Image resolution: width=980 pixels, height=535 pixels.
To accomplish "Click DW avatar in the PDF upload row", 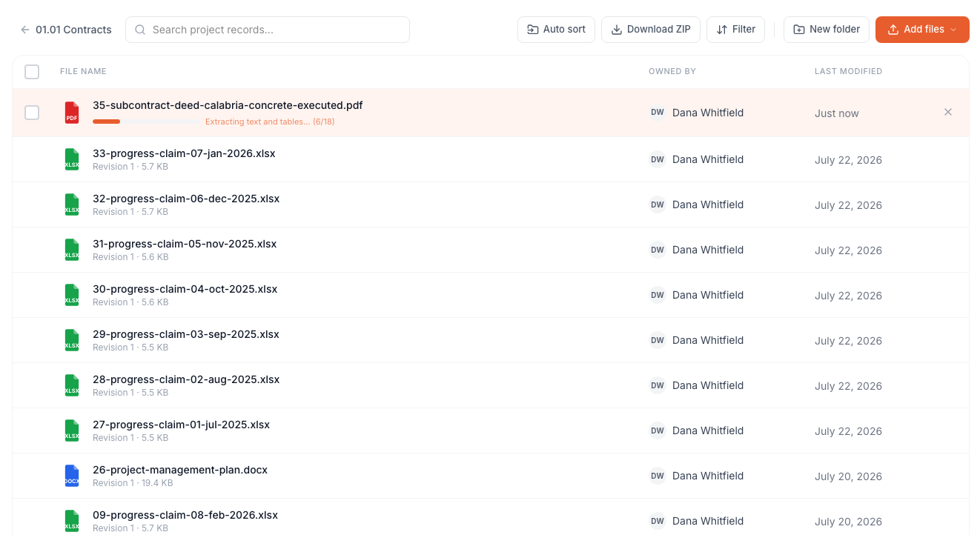I will click(x=658, y=113).
